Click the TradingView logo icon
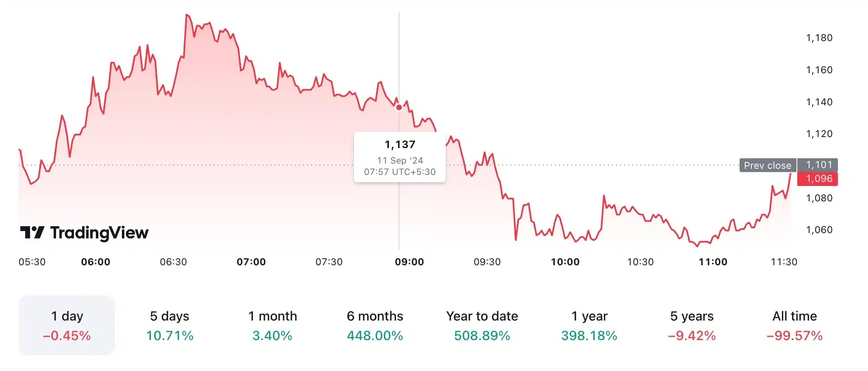The height and width of the screenshot is (371, 868). point(32,233)
